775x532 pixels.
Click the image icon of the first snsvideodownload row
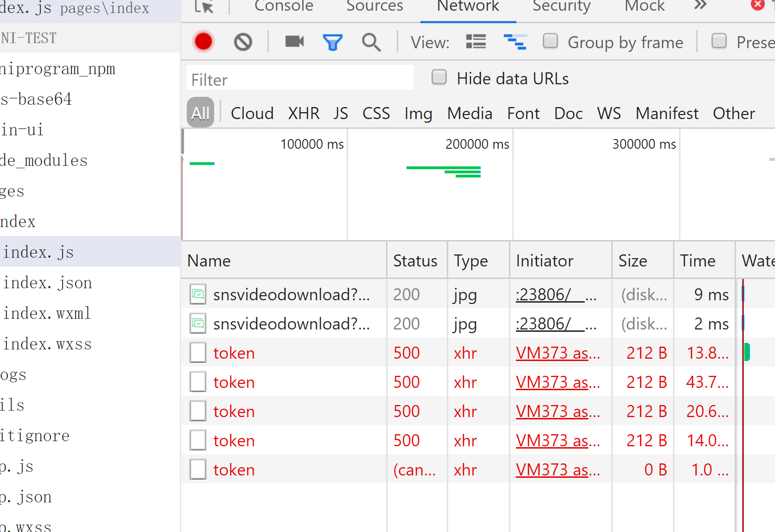click(x=198, y=294)
